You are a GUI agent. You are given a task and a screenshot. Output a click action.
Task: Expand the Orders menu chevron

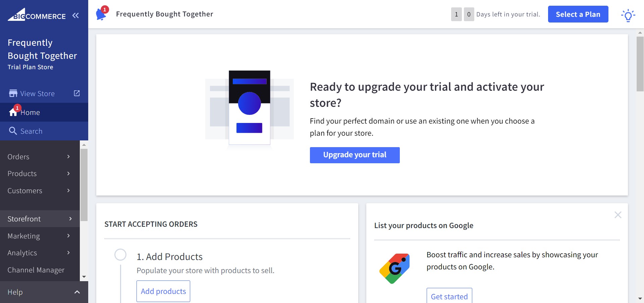point(68,157)
